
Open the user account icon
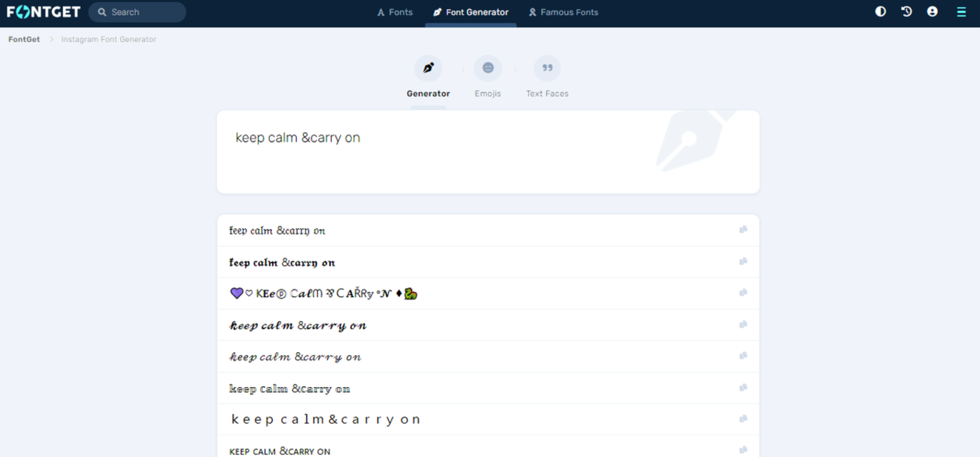coord(932,12)
